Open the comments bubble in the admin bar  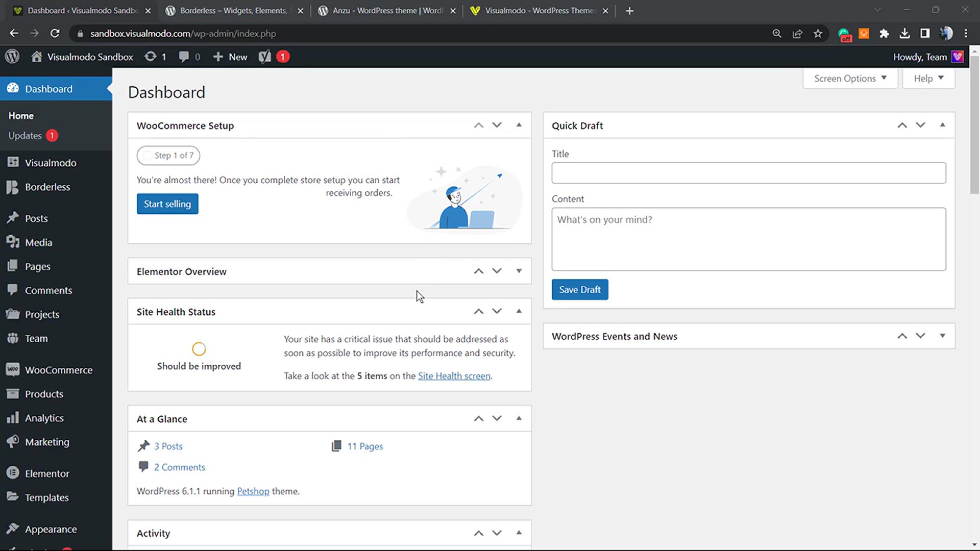[184, 57]
